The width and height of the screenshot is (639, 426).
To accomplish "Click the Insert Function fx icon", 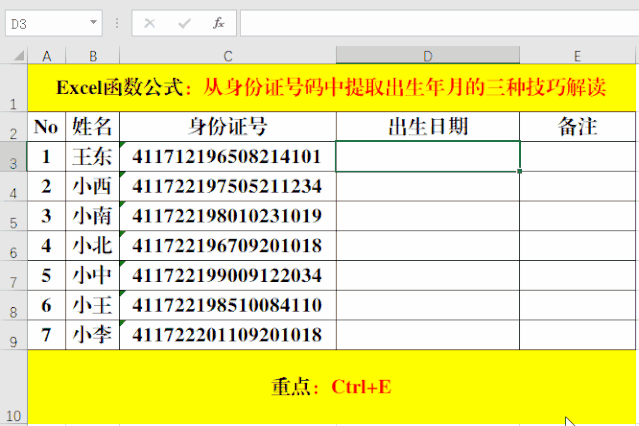I will click(x=218, y=23).
